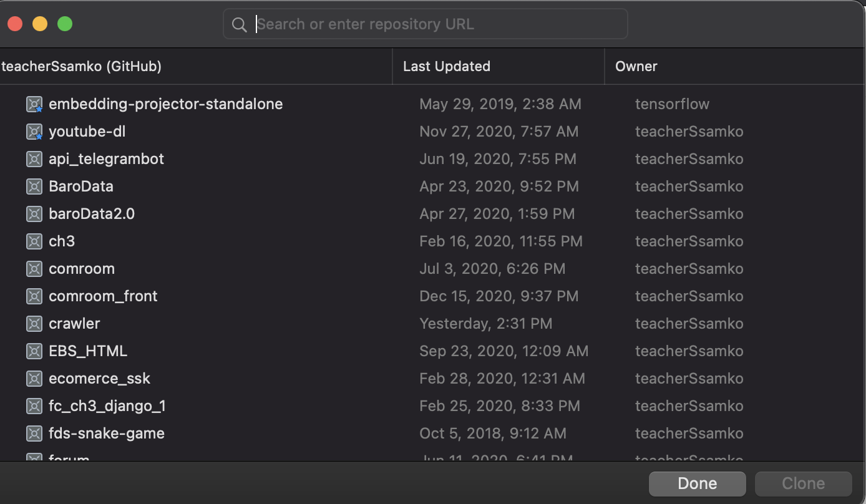Sort by teacherSsamko (GitHub) column header
Viewport: 866px width, 504px height.
click(x=196, y=66)
